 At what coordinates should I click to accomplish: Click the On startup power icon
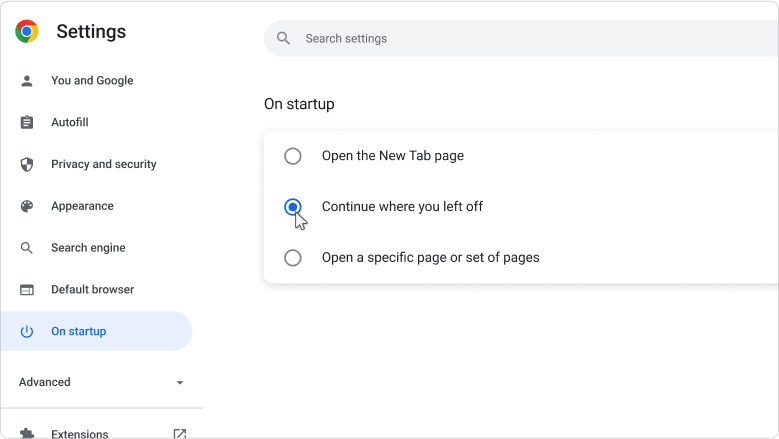pyautogui.click(x=27, y=332)
